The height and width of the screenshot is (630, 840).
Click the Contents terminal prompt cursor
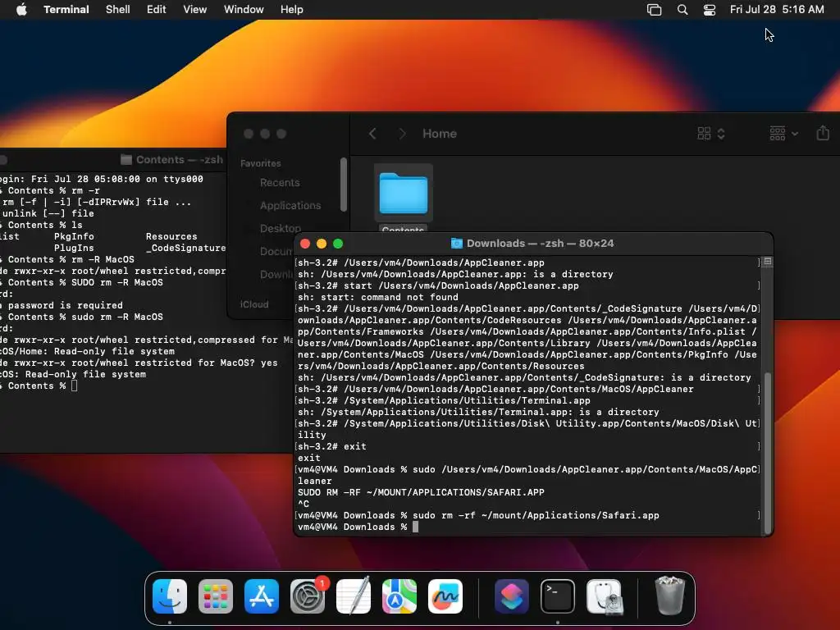click(75, 386)
